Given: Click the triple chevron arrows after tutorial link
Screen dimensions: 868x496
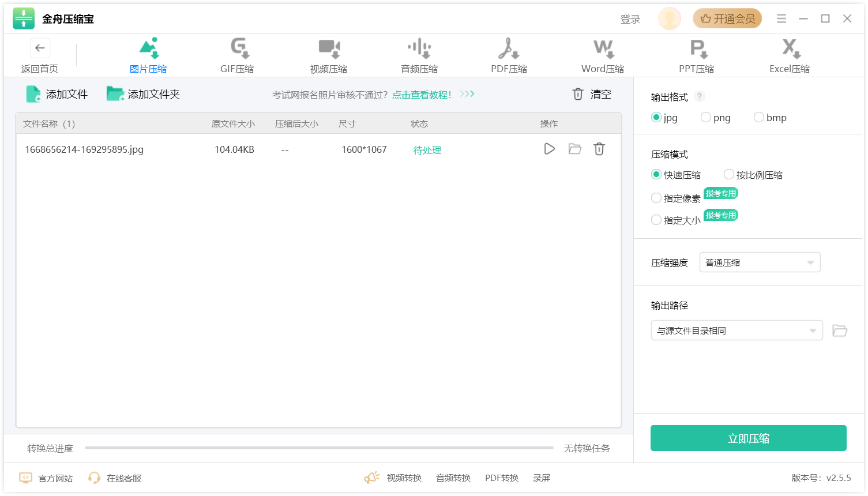Looking at the screenshot, I should 467,93.
